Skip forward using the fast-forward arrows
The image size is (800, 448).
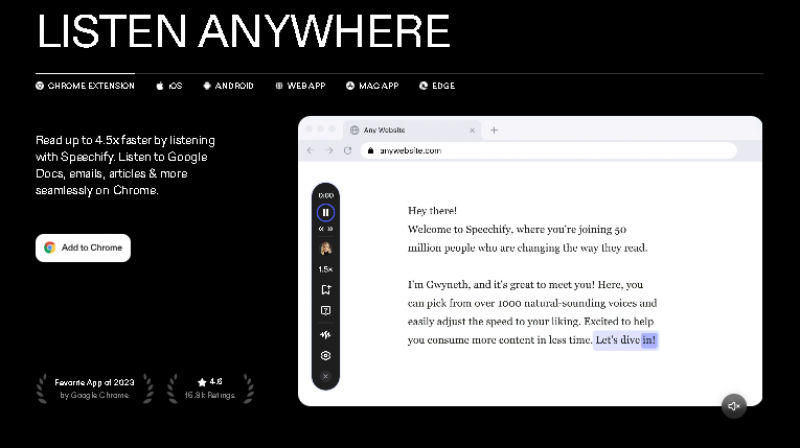(x=330, y=229)
